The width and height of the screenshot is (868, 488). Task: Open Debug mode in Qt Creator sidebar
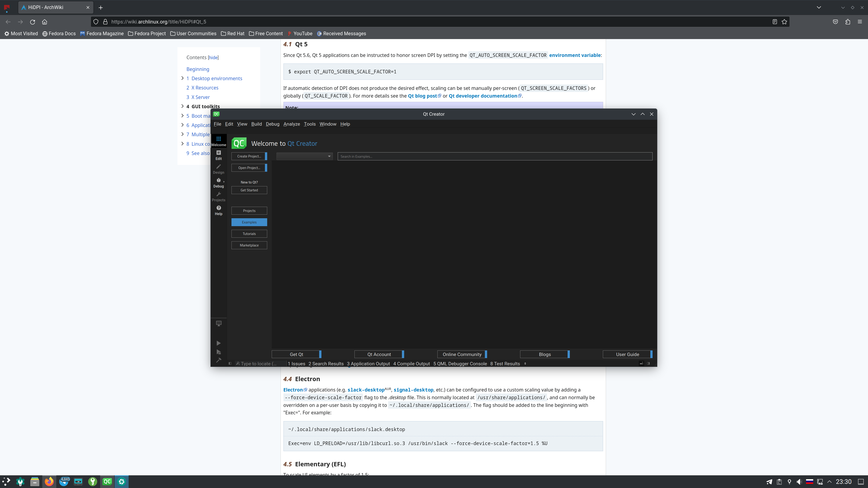pyautogui.click(x=218, y=183)
